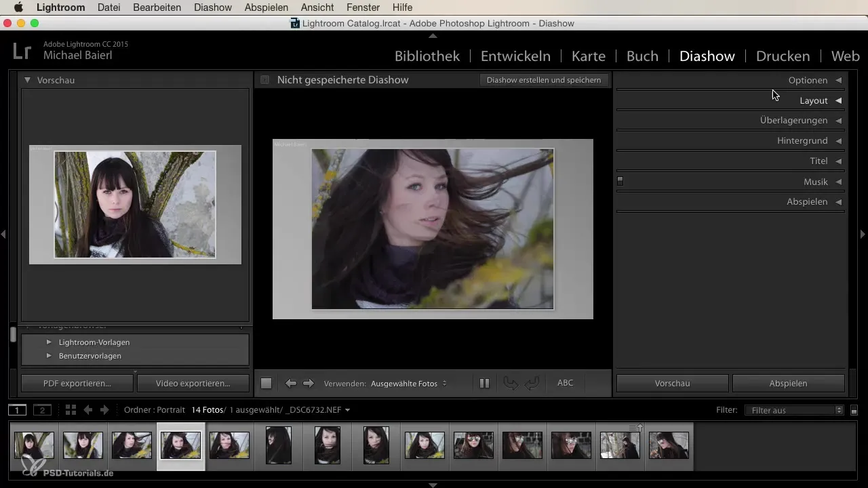Viewport: 868px width, 488px height.
Task: Click the Vorschau button on the right panel
Action: (672, 383)
